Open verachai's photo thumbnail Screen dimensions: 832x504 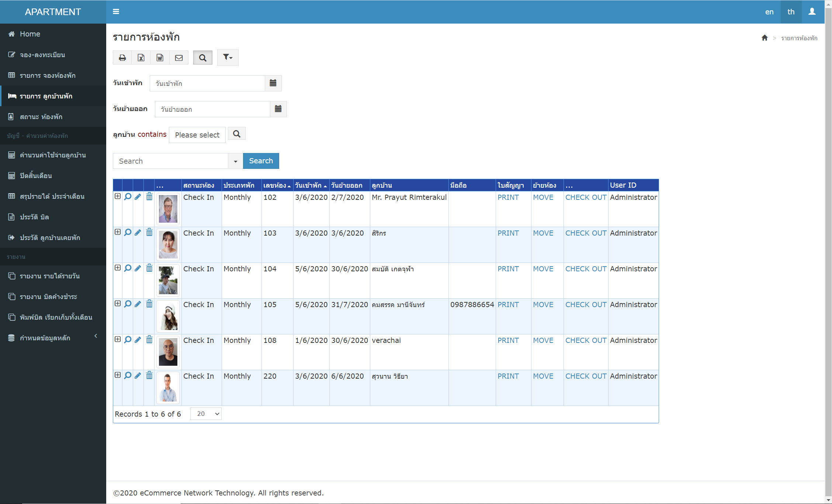point(168,352)
